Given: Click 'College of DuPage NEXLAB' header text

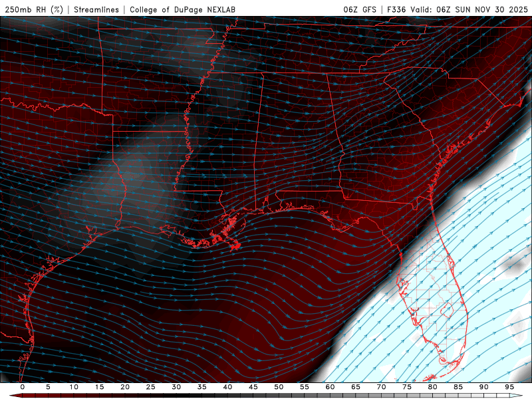Looking at the screenshot, I should click(182, 9).
